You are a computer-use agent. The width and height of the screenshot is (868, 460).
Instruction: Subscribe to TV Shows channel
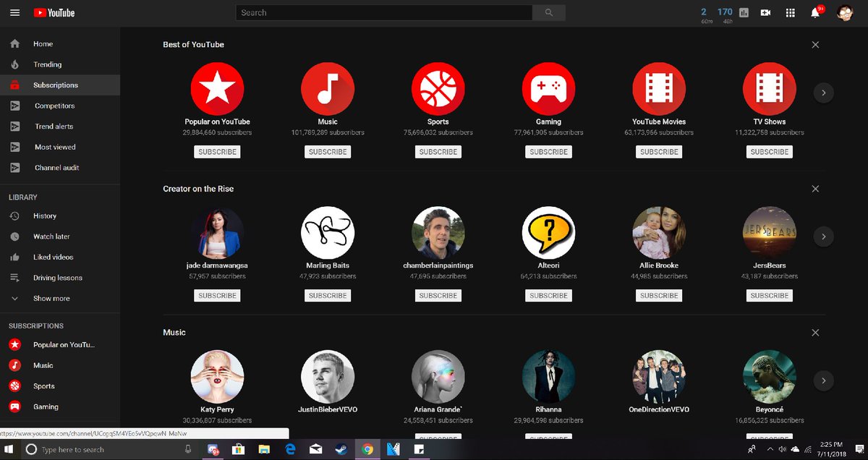coord(770,152)
